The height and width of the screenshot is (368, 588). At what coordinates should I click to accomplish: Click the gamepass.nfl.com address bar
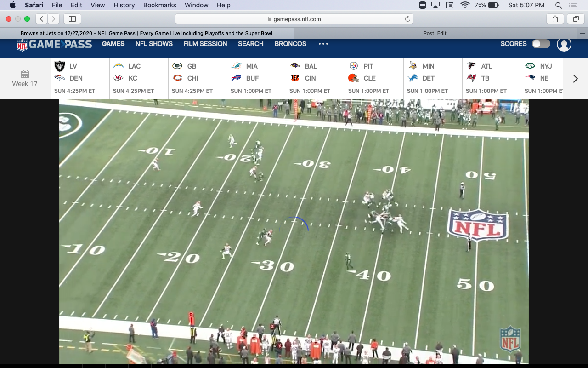[x=294, y=19]
